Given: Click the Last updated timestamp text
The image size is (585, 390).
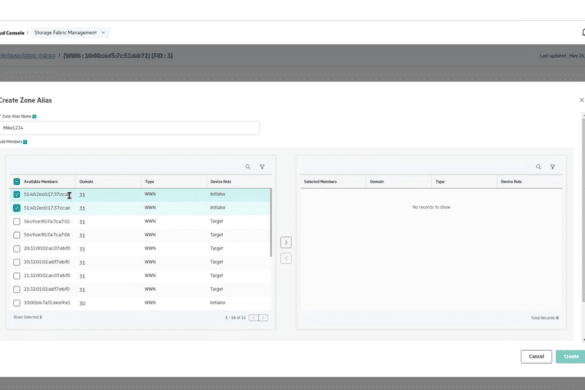Looking at the screenshot, I should coord(562,56).
